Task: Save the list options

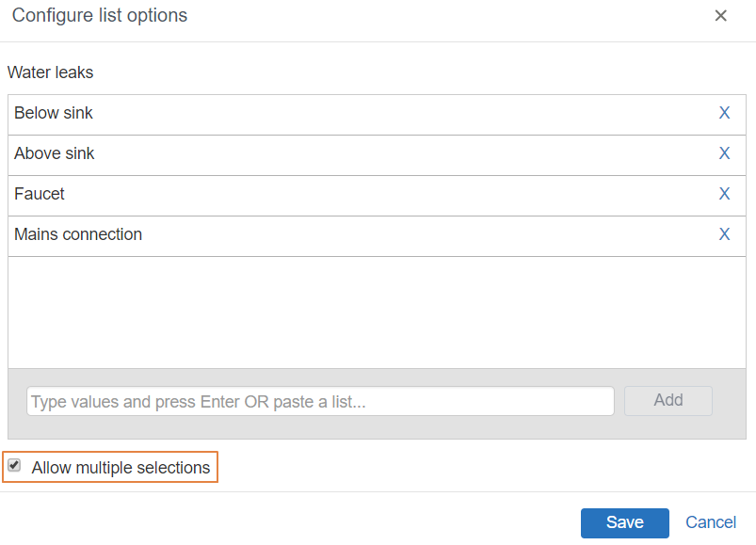Action: (x=625, y=522)
